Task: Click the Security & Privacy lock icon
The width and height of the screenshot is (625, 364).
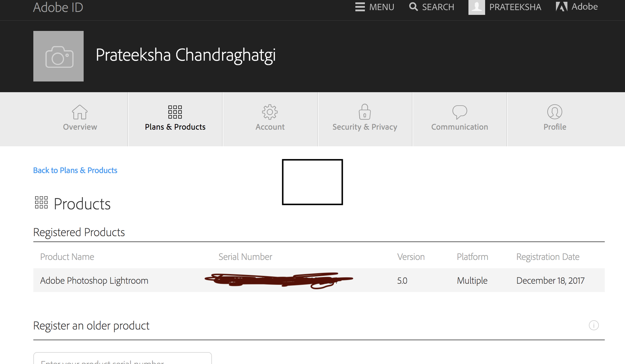Action: coord(365,112)
